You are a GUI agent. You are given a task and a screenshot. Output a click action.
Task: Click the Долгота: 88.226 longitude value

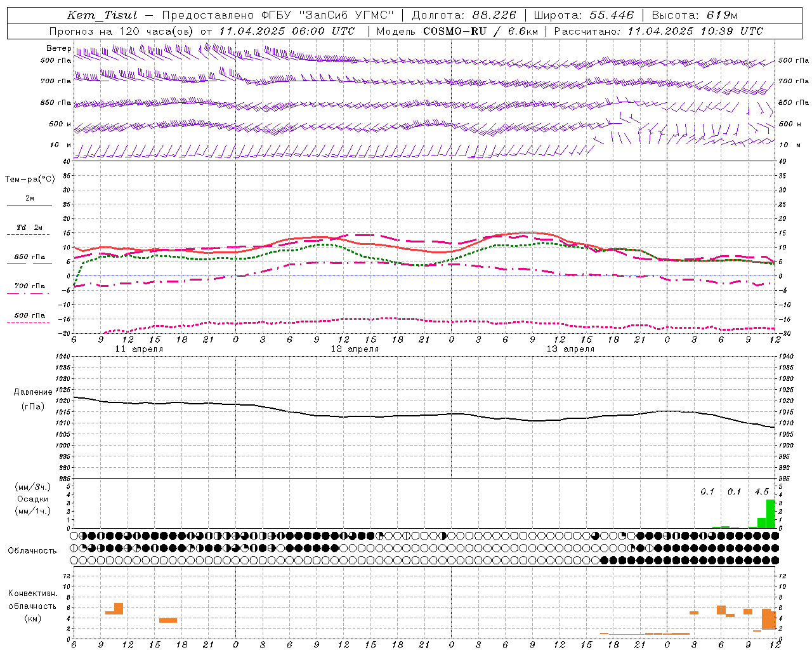pyautogui.click(x=464, y=15)
